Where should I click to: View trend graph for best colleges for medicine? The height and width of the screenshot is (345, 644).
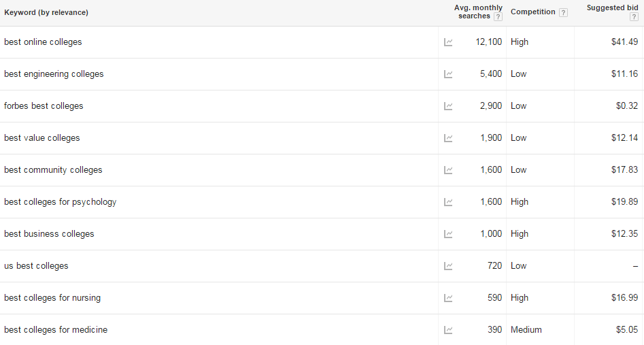pos(448,330)
